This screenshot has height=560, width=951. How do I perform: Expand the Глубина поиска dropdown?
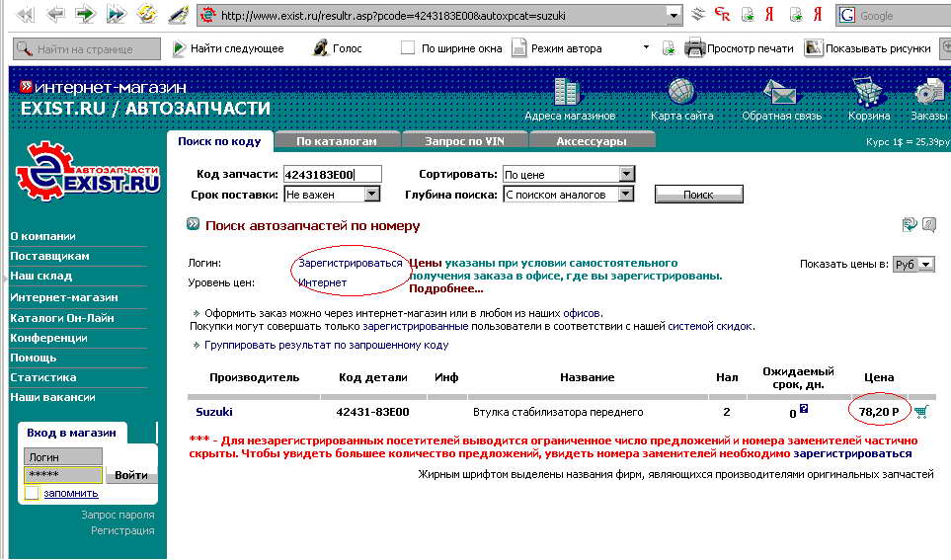coord(625,195)
